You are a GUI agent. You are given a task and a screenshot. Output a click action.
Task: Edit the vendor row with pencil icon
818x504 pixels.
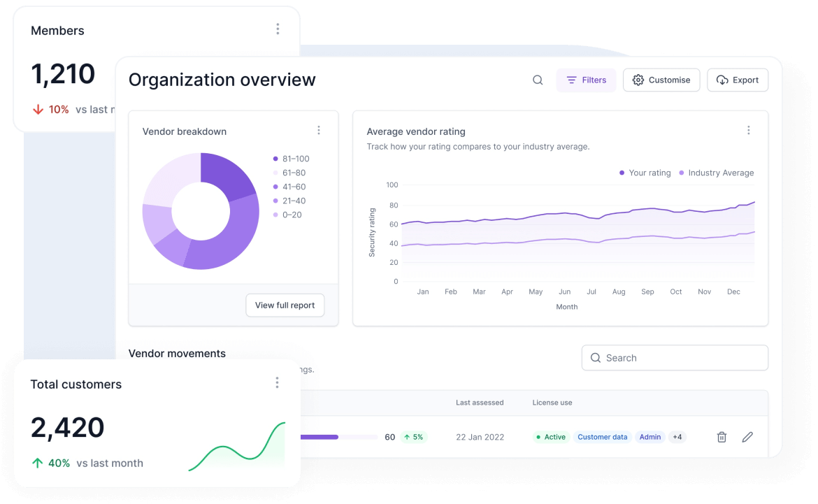tap(747, 437)
